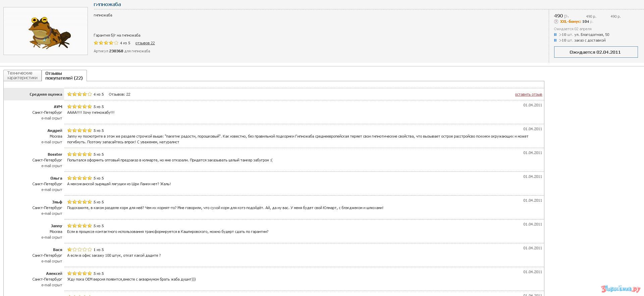Click the blue stock icon for ул. Благодатная, 50
Viewport: 644px width, 296px height.
point(555,35)
